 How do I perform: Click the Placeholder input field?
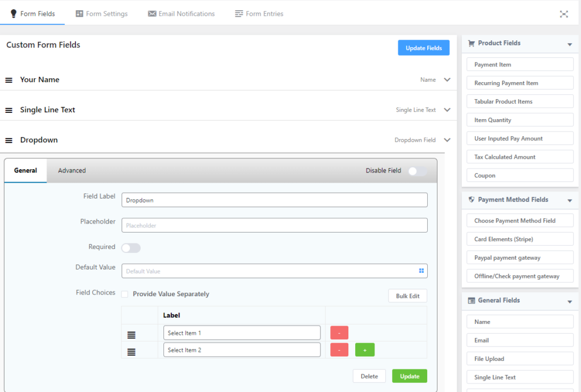click(274, 225)
